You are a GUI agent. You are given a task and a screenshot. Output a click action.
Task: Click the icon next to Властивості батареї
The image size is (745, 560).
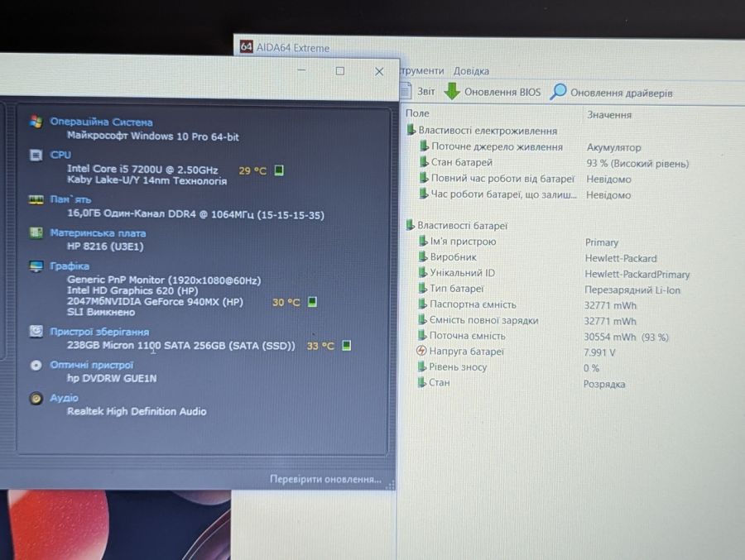click(x=410, y=225)
